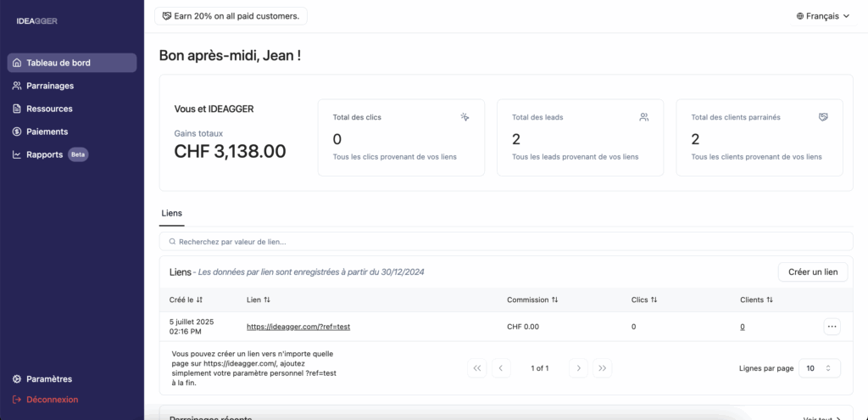Viewport: 868px width, 420px height.
Task: Click the handshake icon in the Earn 20% banner
Action: [x=167, y=16]
